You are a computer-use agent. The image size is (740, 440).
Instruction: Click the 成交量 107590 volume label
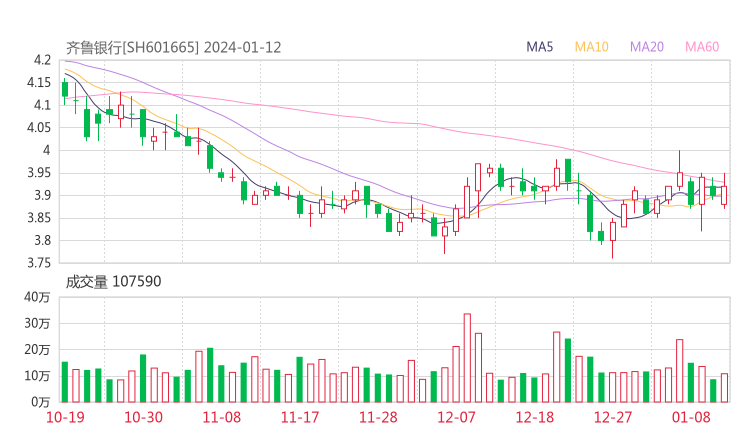click(113, 282)
